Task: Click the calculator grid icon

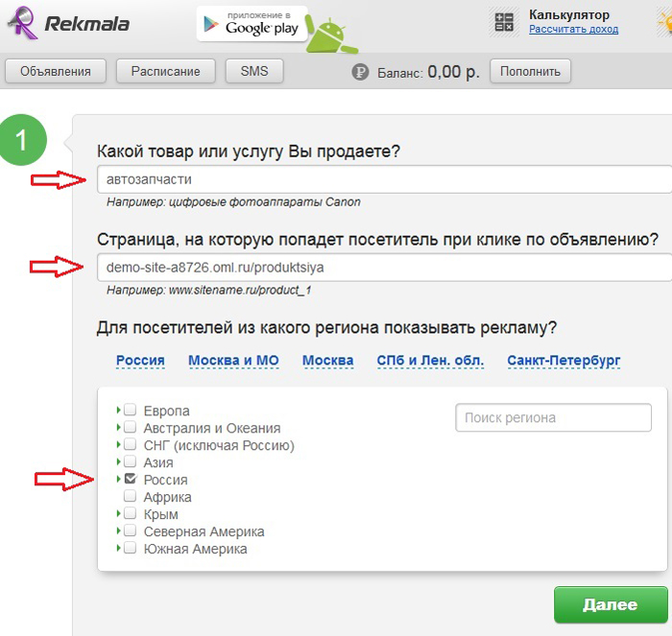Action: pos(504,22)
